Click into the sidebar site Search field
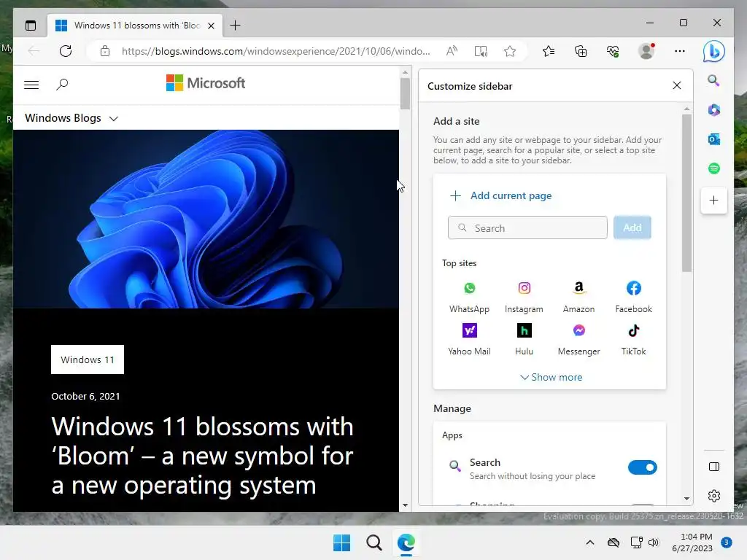The image size is (747, 560). tap(527, 227)
